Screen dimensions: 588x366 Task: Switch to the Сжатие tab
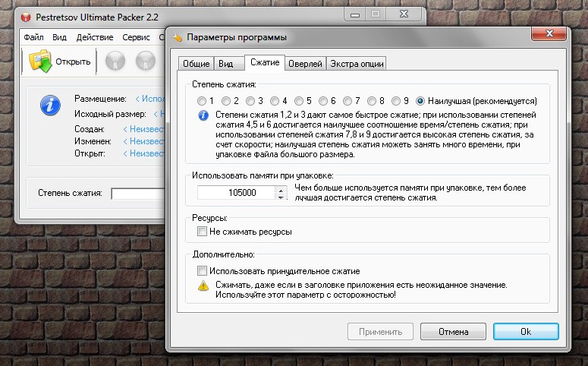(x=265, y=62)
